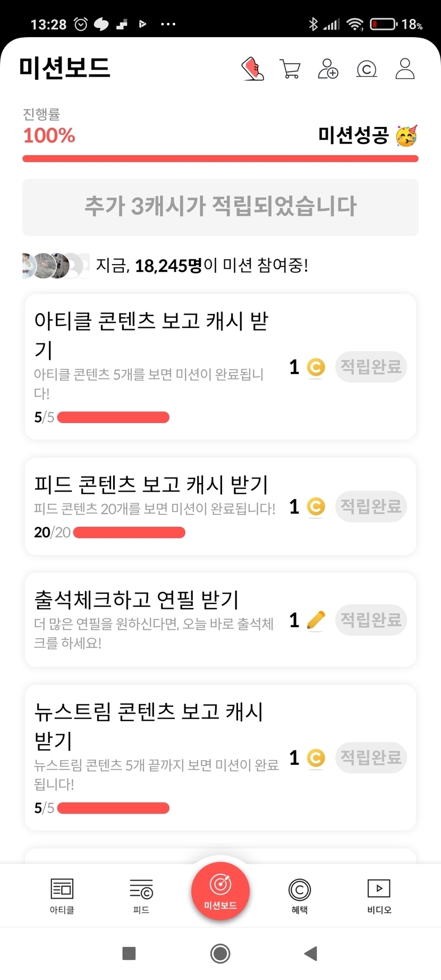Open the 혜택 benefits tab

(x=300, y=896)
